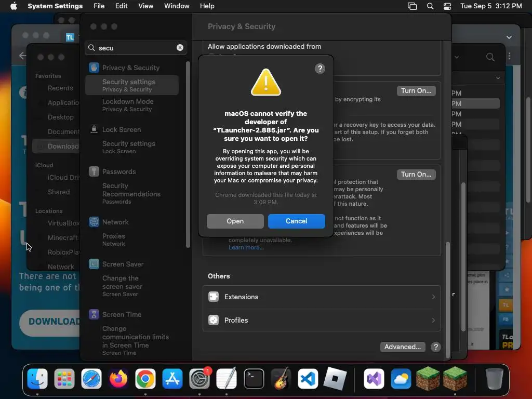This screenshot has width=532, height=399.
Task: Open Finder from the Dock
Action: [x=37, y=378]
